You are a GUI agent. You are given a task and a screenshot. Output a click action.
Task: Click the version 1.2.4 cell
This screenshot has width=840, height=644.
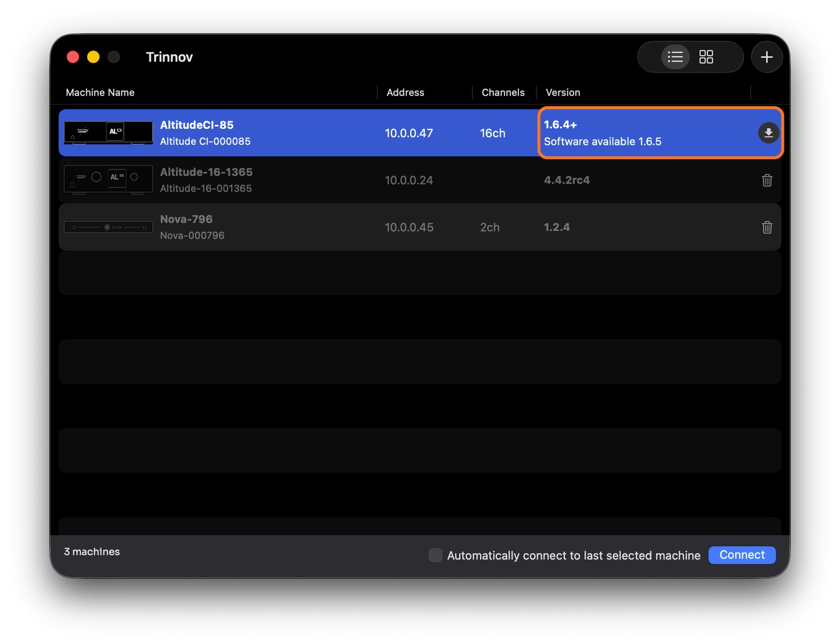(557, 227)
